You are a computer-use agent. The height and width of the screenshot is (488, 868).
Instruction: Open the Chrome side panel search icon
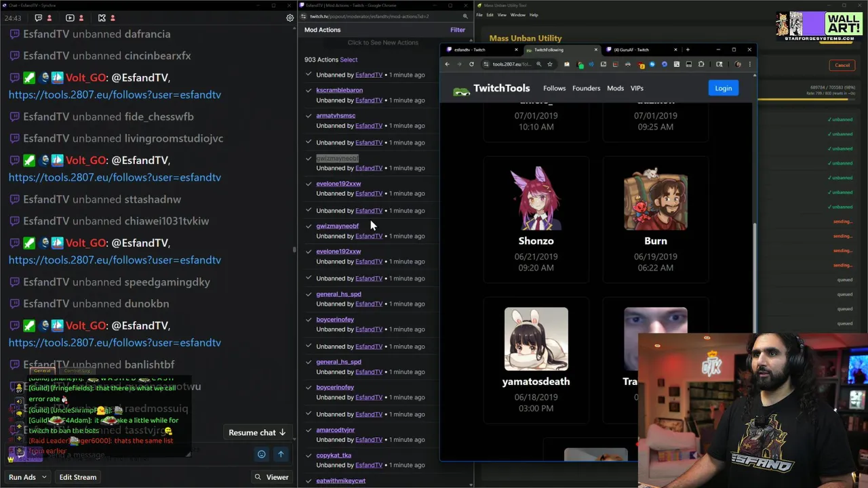point(719,64)
